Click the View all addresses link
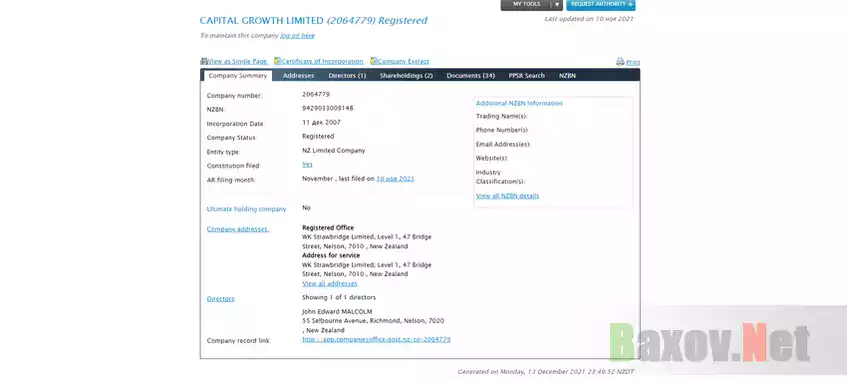This screenshot has width=847, height=381. point(330,283)
